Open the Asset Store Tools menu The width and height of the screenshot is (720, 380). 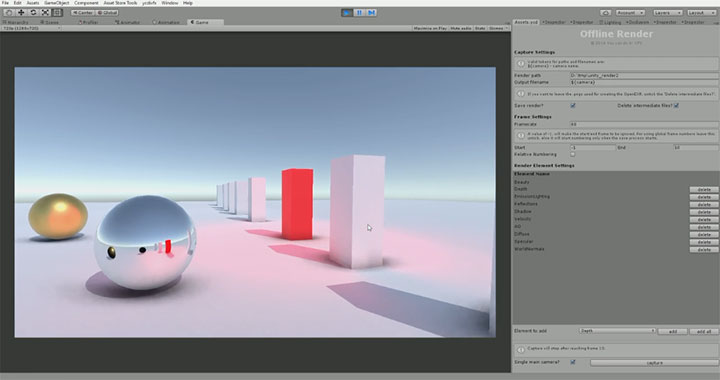pyautogui.click(x=120, y=3)
